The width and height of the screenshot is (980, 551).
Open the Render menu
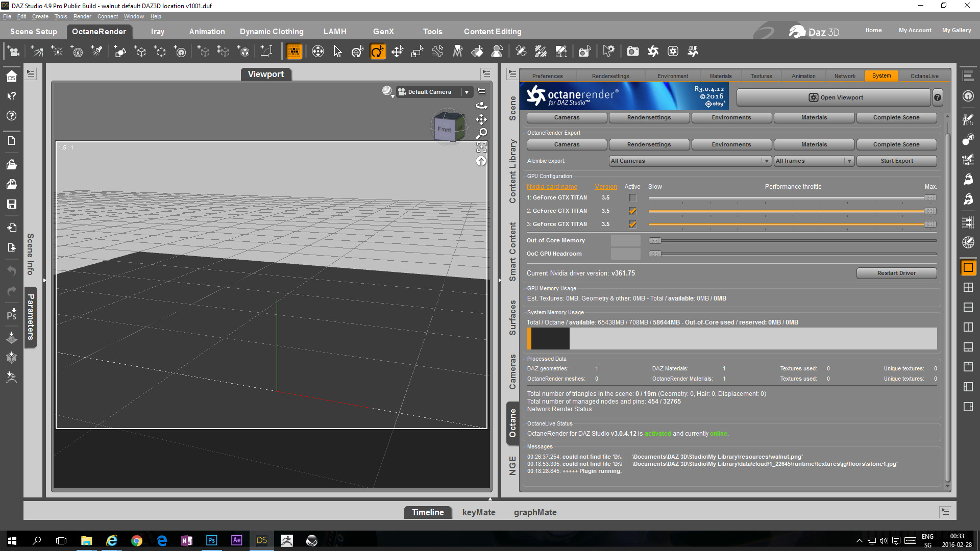82,16
